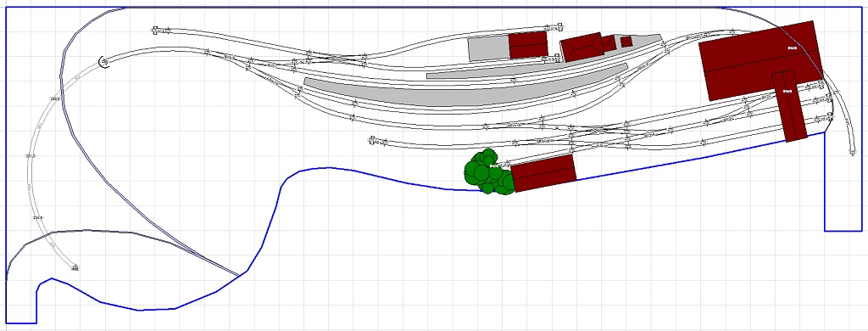Click the top-left end of the upper curved track
The width and height of the screenshot is (868, 331).
tap(154, 30)
